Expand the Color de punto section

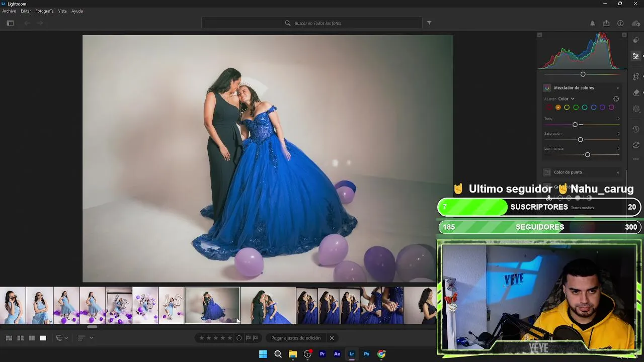(x=618, y=172)
